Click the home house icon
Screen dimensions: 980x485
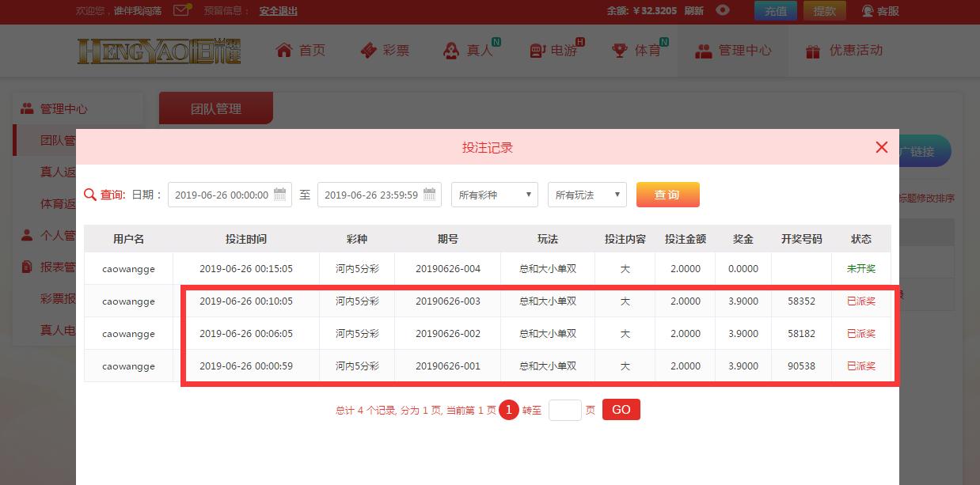click(284, 50)
